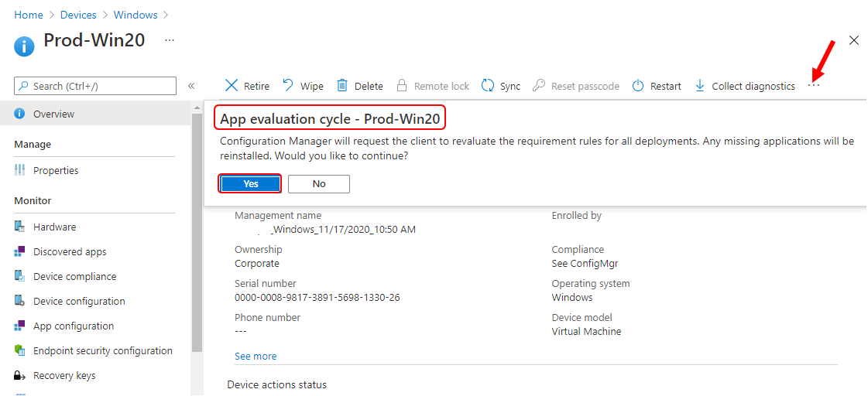Screen dimensions: 868x396
Task: Click the Restart power icon
Action: pos(638,85)
